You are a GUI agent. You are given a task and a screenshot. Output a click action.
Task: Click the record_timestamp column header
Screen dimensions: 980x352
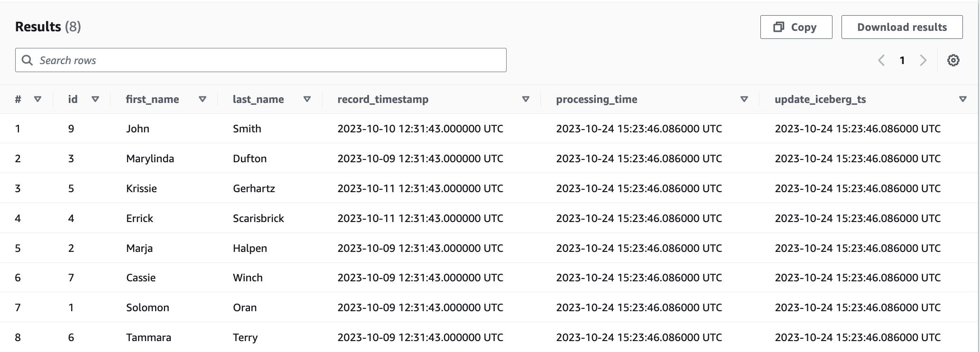[383, 99]
